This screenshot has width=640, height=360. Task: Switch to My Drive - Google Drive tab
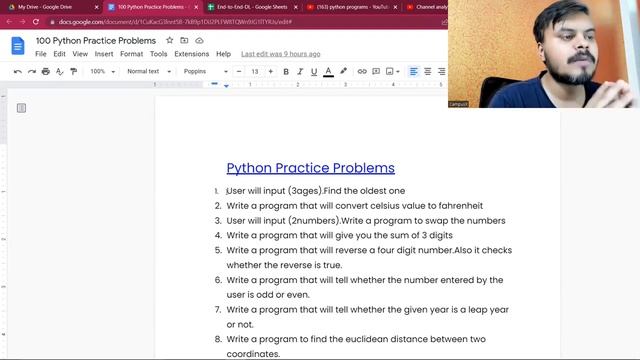tap(45, 7)
